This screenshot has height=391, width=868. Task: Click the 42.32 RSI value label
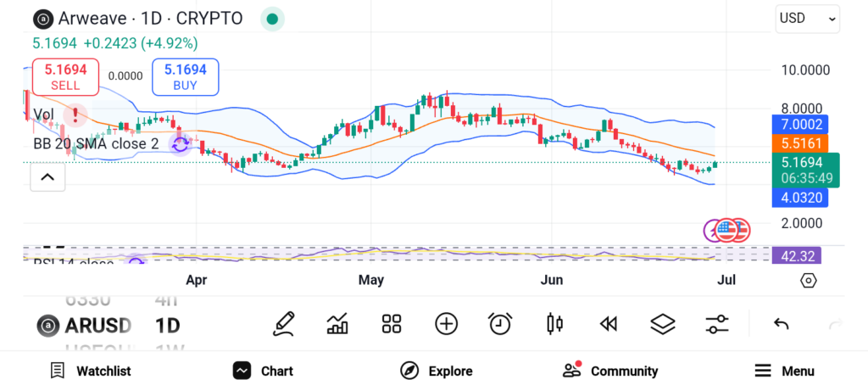pyautogui.click(x=797, y=256)
